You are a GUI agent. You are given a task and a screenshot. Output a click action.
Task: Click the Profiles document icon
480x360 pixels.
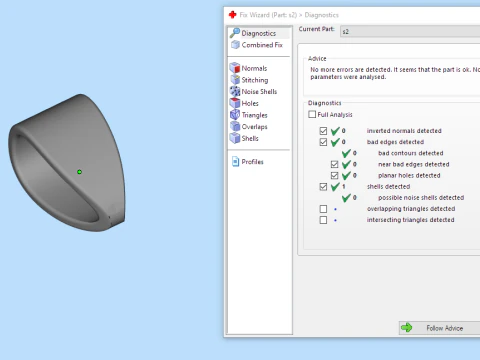235,162
